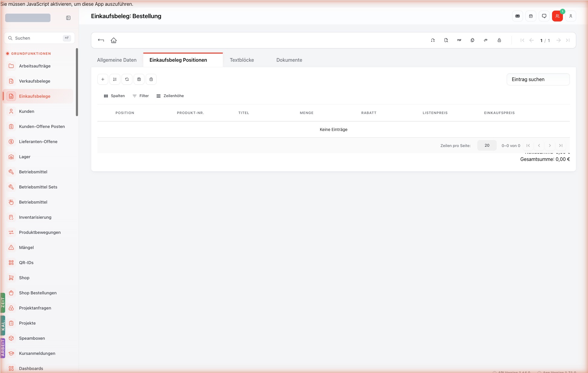Open the calendar icon in the header

click(x=531, y=16)
